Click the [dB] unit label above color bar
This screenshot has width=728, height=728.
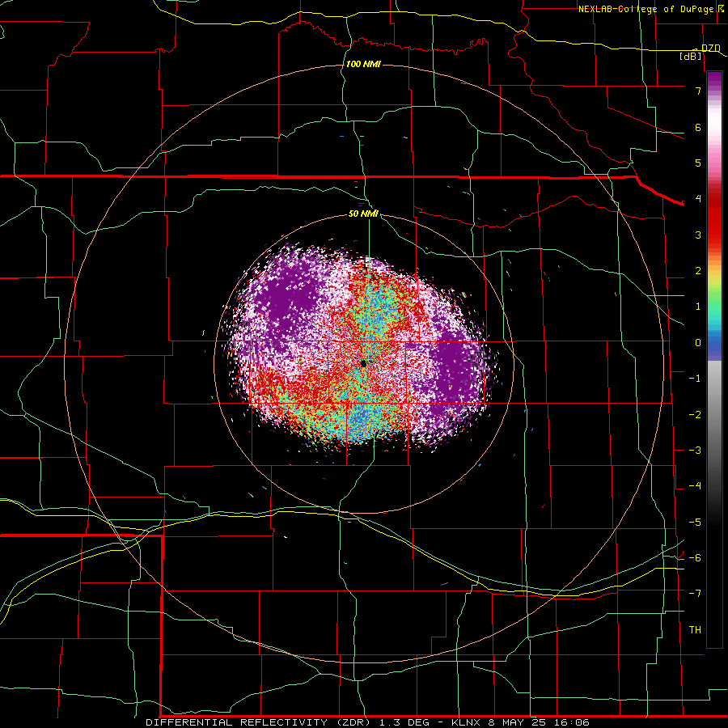[691, 56]
